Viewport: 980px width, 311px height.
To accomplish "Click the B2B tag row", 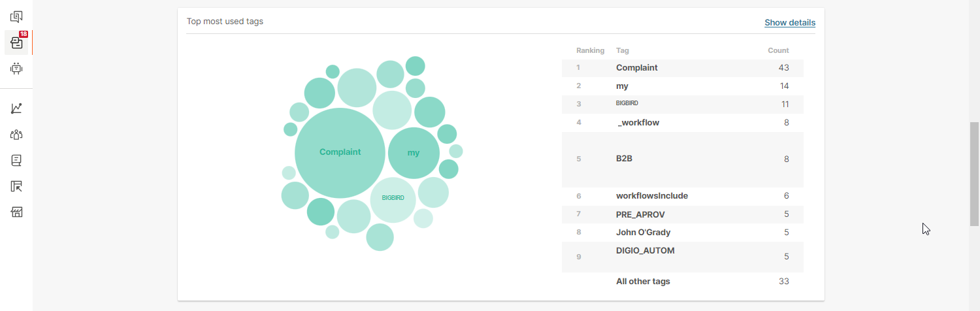I will tap(683, 159).
